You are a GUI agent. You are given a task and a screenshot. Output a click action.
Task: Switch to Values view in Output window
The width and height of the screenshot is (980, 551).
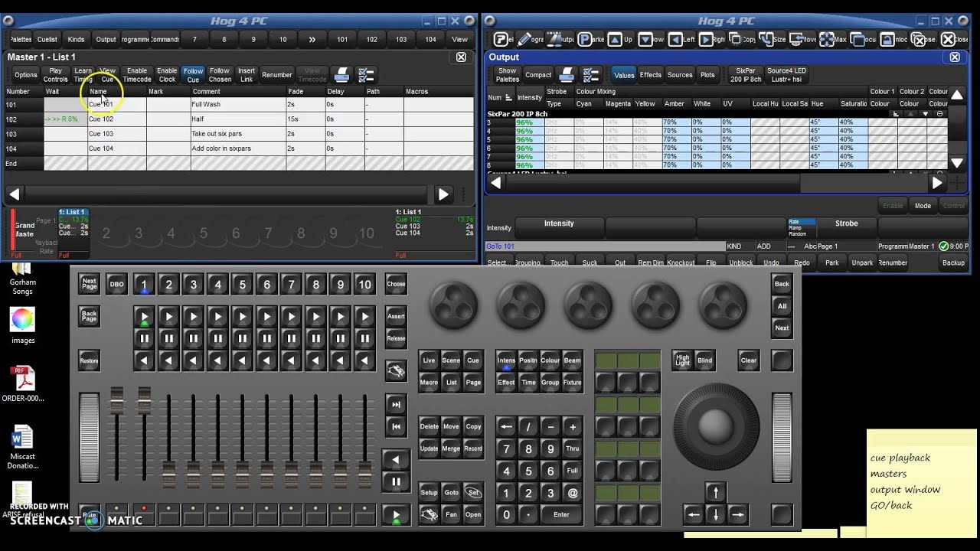tap(624, 75)
